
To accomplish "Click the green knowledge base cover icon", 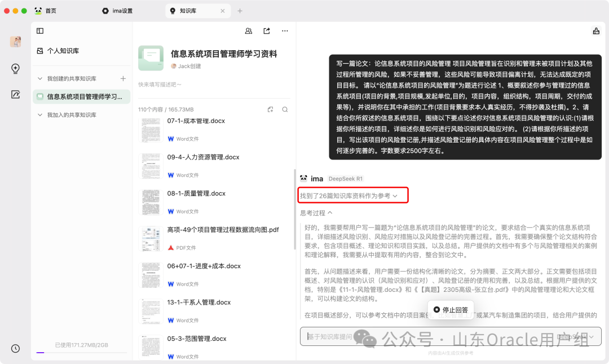I will tap(151, 58).
